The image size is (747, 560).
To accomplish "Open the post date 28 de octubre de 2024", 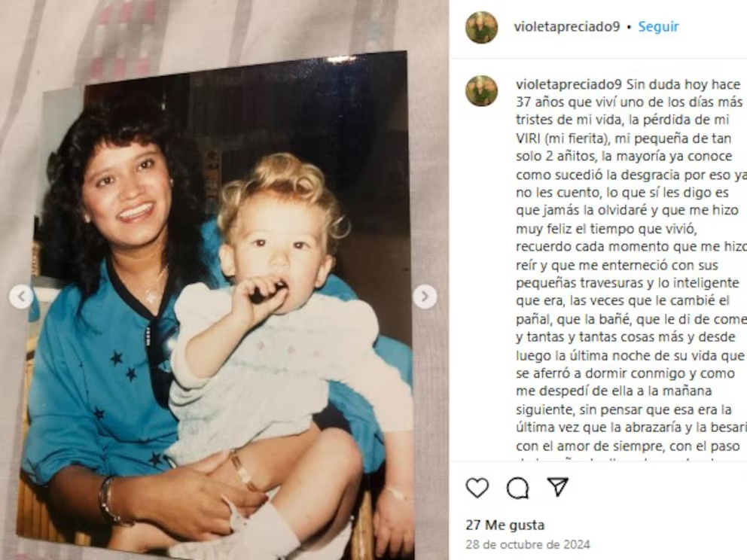I will click(x=528, y=544).
